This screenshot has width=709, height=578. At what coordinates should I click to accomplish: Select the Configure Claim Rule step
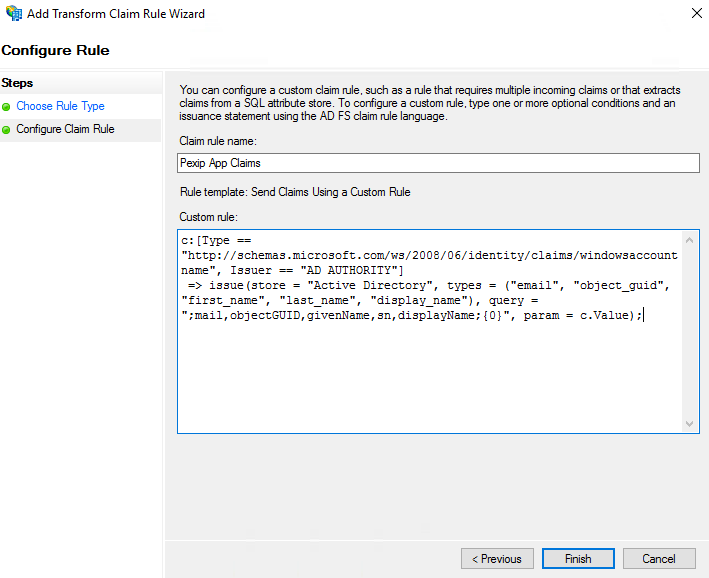[65, 130]
